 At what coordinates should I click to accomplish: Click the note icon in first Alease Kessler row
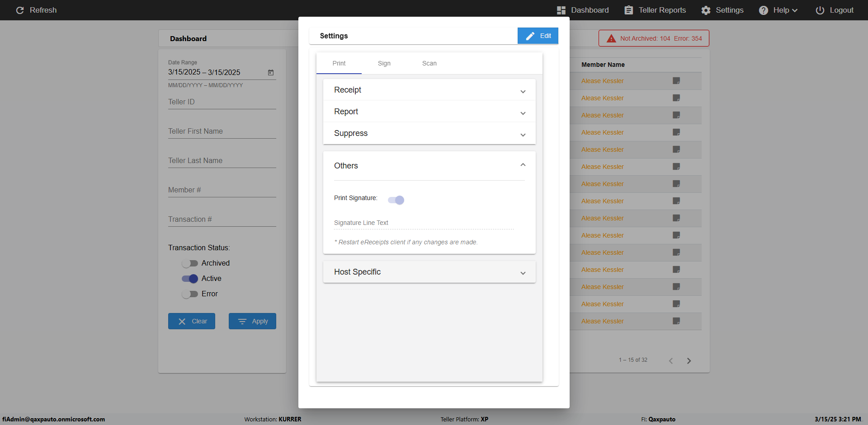676,81
